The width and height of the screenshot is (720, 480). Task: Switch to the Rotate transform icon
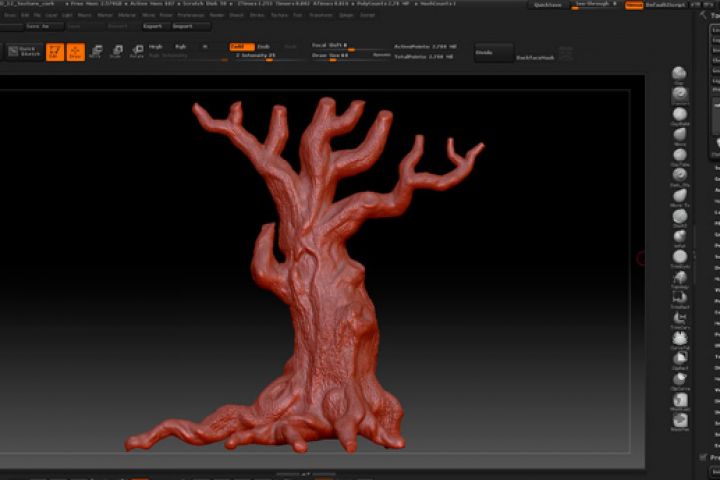[x=137, y=52]
